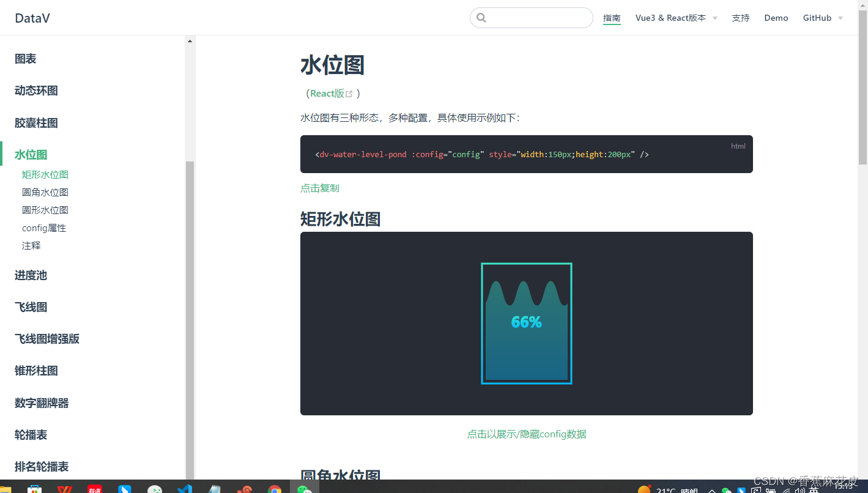Click the sidebar scrollbar thumb

190,321
